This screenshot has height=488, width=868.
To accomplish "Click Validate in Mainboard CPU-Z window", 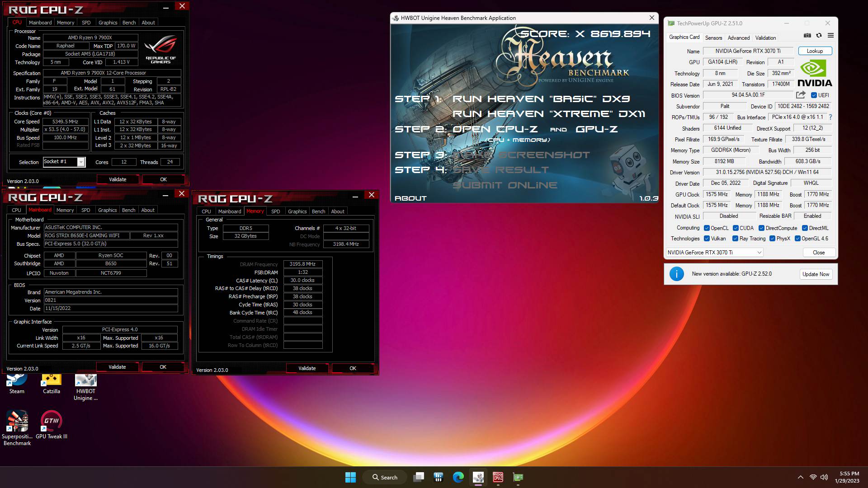I will click(x=117, y=367).
